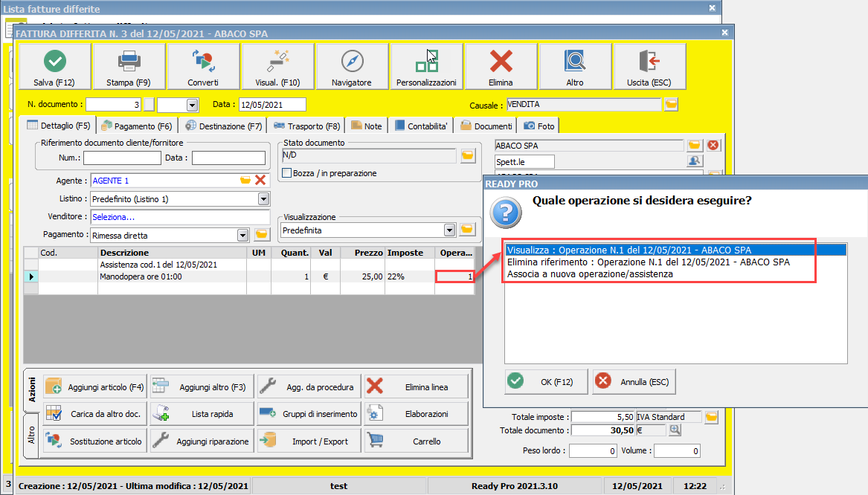Screen dimensions: 868x495
Task: Click the red Elimina toolbar button
Action: [x=501, y=66]
